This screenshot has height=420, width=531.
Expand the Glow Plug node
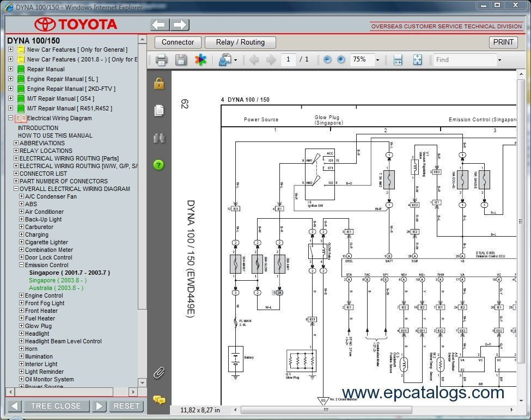click(21, 326)
